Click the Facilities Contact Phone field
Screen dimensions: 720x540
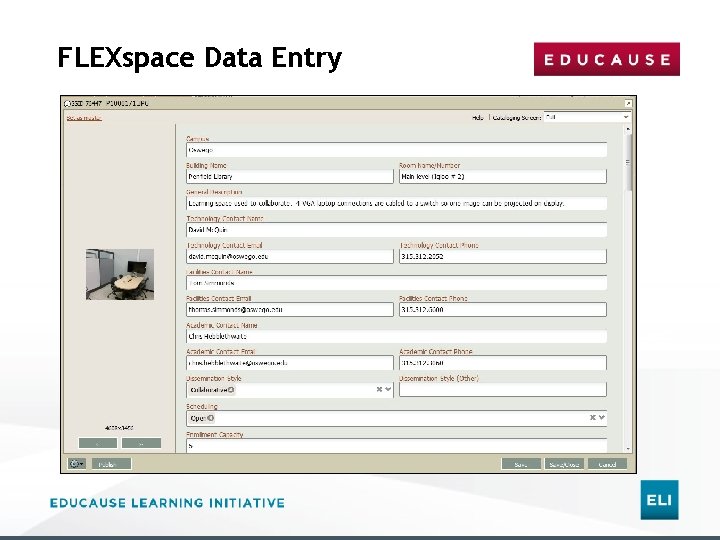coord(503,309)
